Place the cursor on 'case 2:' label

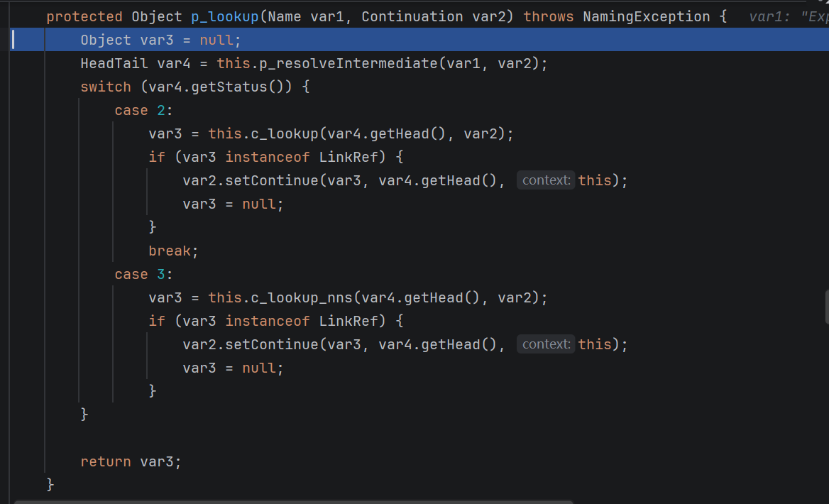144,110
